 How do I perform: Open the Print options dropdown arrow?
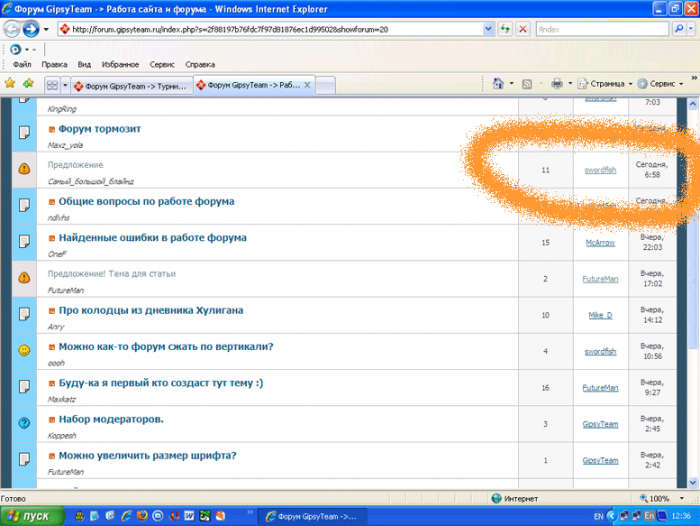[x=570, y=83]
